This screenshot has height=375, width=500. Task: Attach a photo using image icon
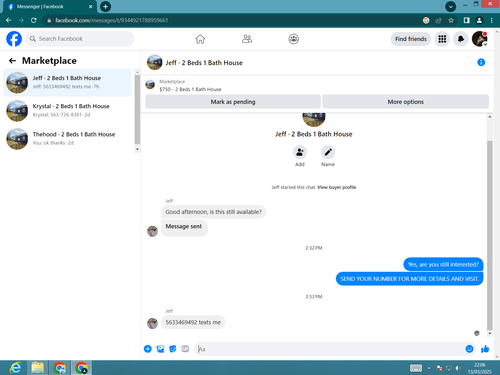pos(160,349)
